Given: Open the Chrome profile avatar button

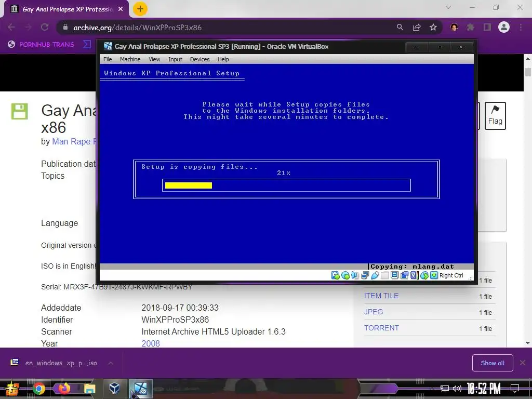Looking at the screenshot, I should click(504, 27).
